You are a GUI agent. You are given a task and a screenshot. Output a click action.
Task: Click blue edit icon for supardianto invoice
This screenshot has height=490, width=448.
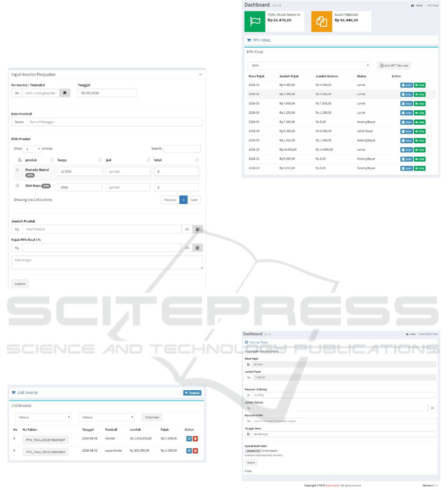point(189,450)
